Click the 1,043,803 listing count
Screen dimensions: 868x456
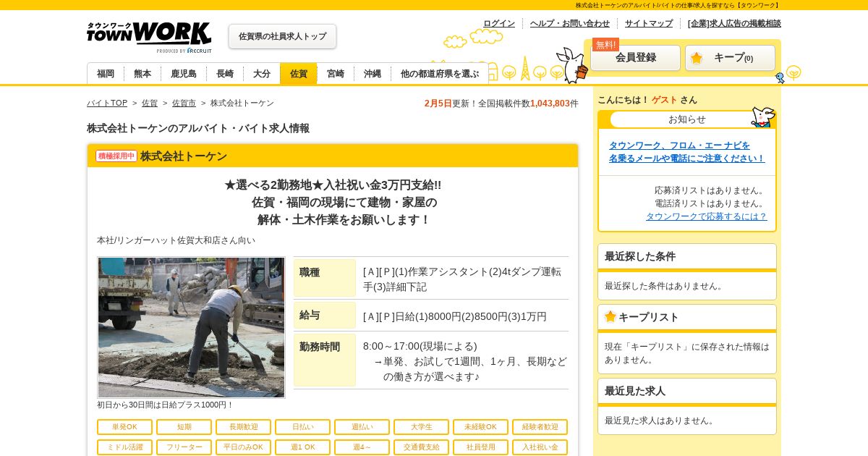click(x=550, y=104)
